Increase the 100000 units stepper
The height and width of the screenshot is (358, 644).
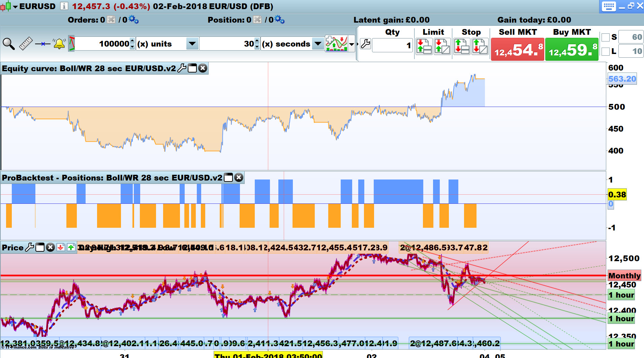(x=132, y=40)
